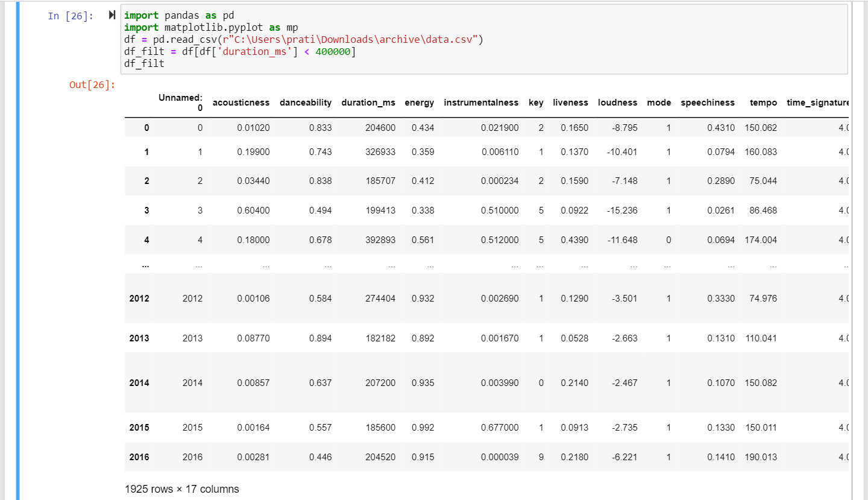Select row index 2012 label
The image size is (868, 500).
coord(139,299)
